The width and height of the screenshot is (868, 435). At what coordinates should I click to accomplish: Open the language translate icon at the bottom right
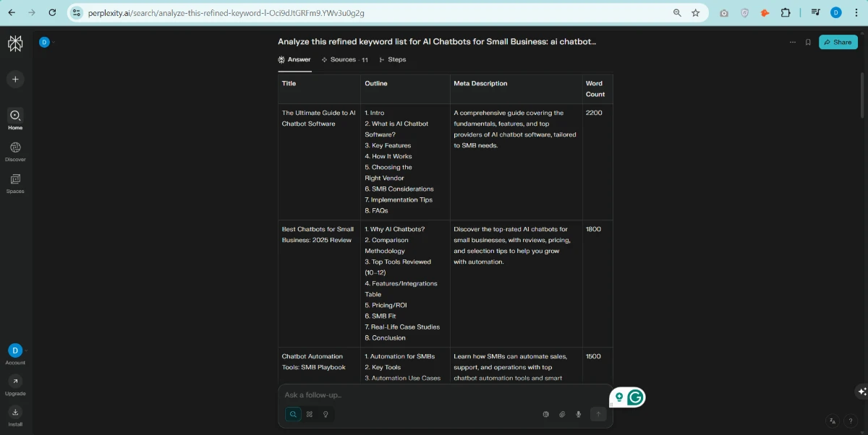pyautogui.click(x=833, y=421)
